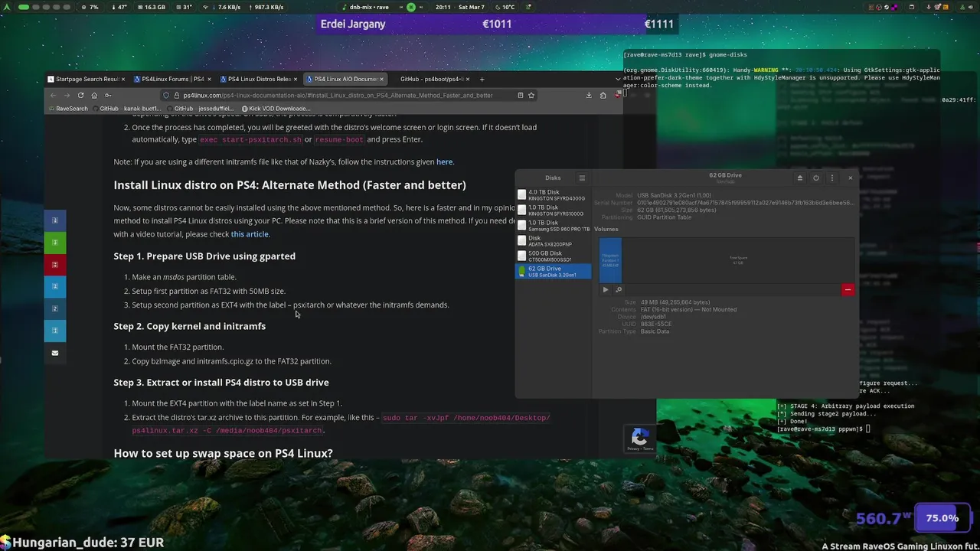Close the PS4Linux Forums tab
The width and height of the screenshot is (980, 551).
[210, 79]
